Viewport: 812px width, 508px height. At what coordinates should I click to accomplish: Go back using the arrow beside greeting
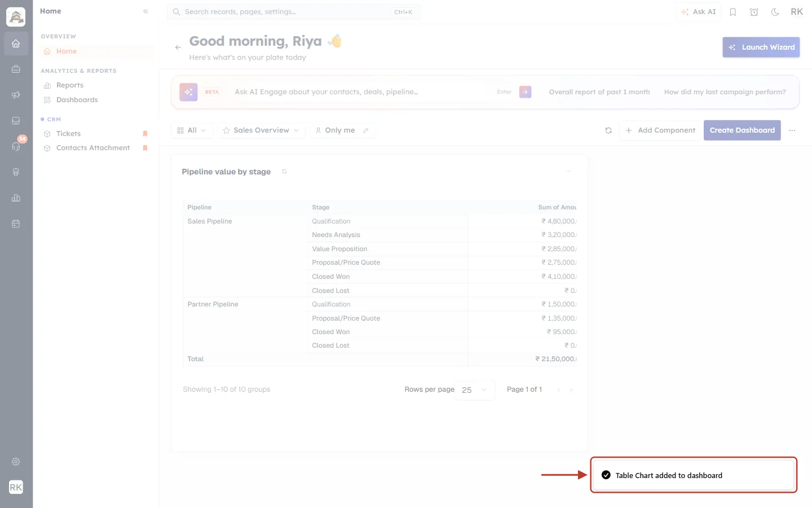pos(178,47)
